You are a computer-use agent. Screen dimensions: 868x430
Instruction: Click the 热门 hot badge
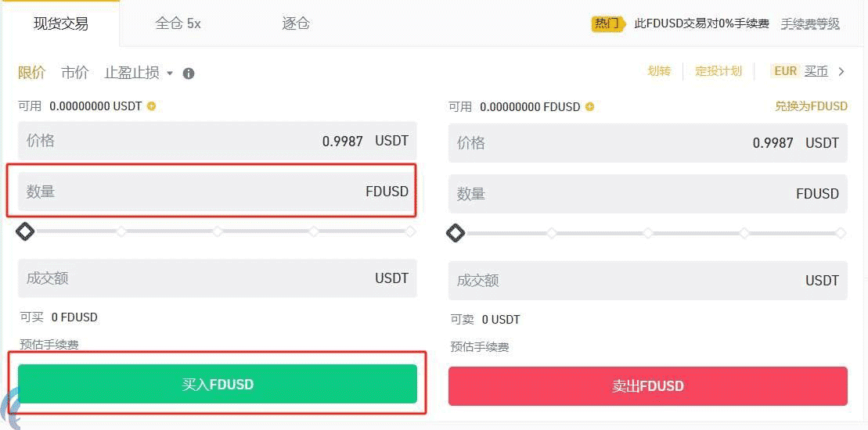tap(607, 23)
